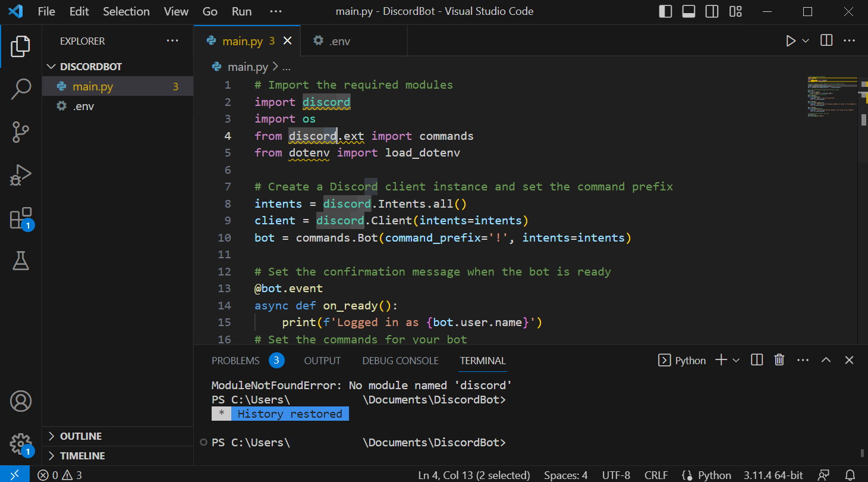Open the Go menu
Screen dimensions: 868x482
(209, 11)
